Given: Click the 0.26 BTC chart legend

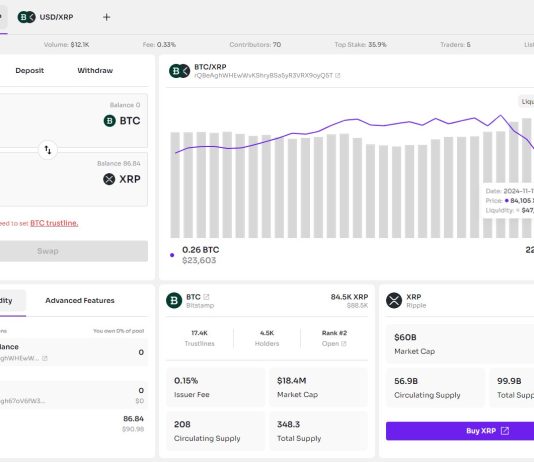Looking at the screenshot, I should pyautogui.click(x=201, y=250).
